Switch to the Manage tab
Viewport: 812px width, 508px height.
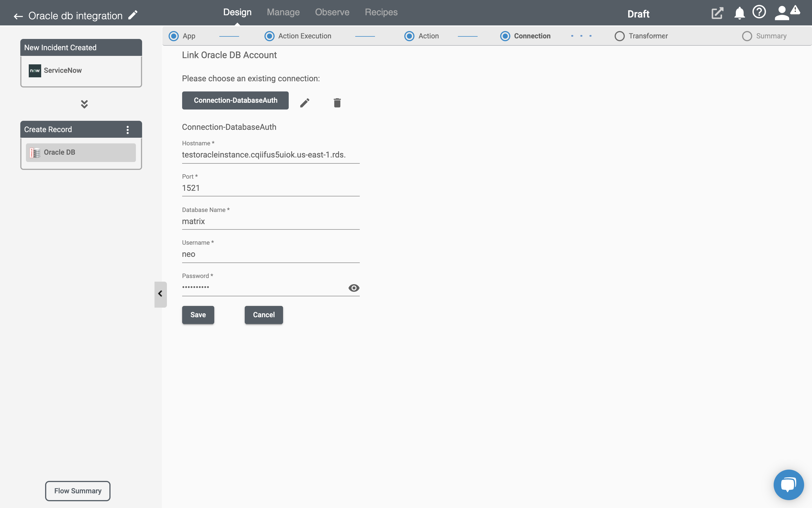(283, 12)
